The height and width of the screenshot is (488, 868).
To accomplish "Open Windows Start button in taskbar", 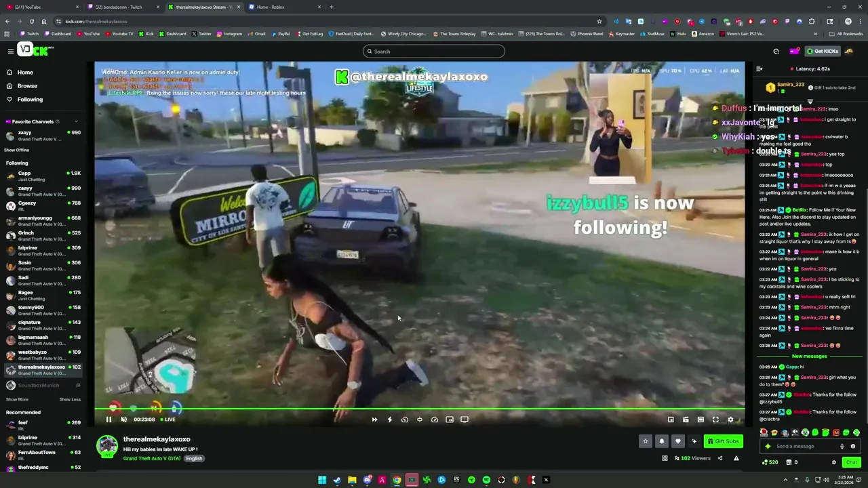I will (x=322, y=480).
